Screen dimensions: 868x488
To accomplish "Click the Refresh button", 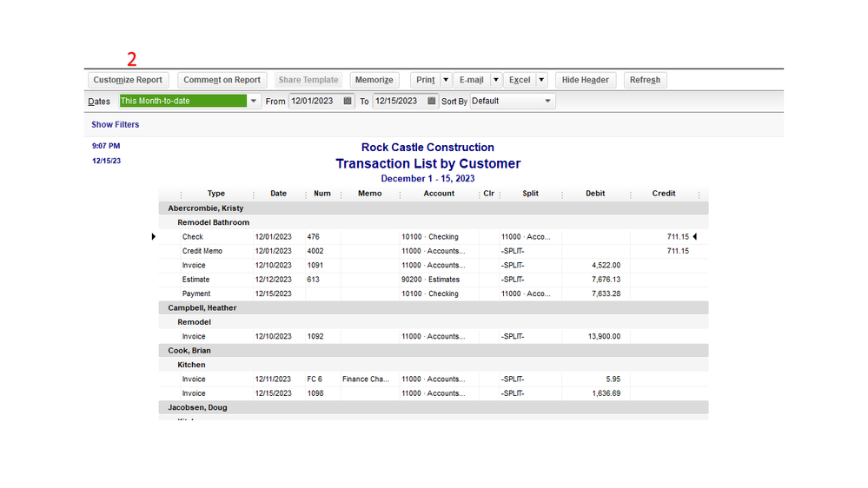I will 645,80.
